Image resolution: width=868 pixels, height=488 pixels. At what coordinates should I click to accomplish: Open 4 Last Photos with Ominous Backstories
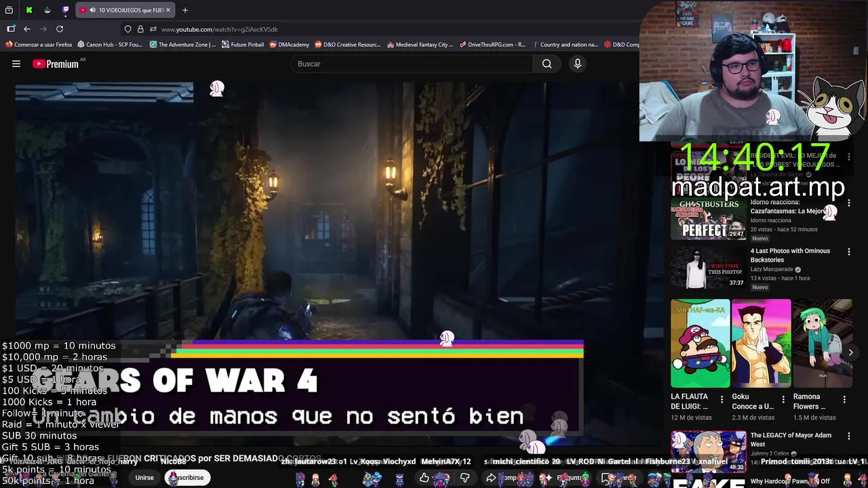(790, 255)
